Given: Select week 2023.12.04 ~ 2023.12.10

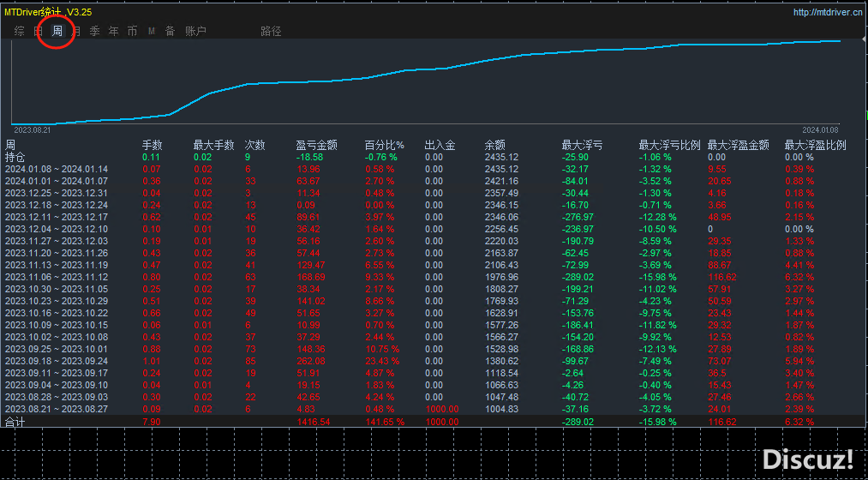Looking at the screenshot, I should pyautogui.click(x=57, y=229).
